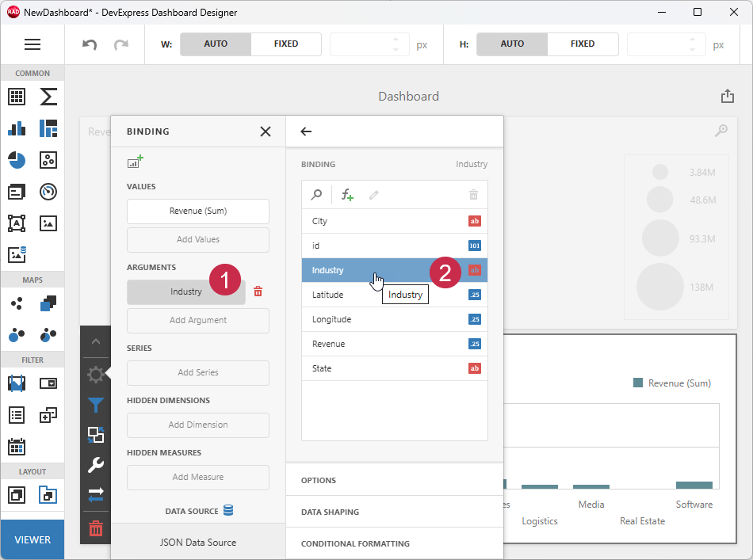Switch width to FIXED mode
Screen dimensions: 753x560
click(x=285, y=44)
